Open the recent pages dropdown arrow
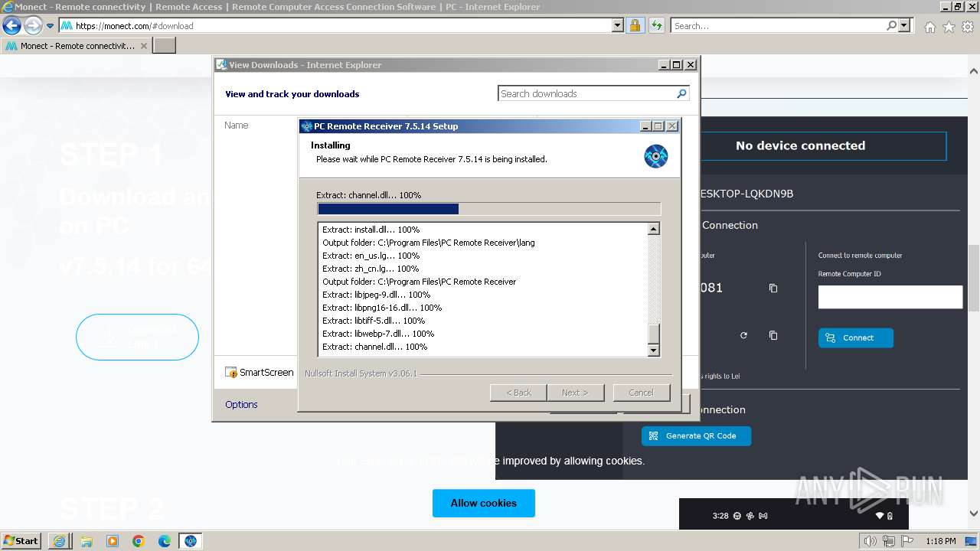Image resolution: width=980 pixels, height=551 pixels. click(50, 26)
